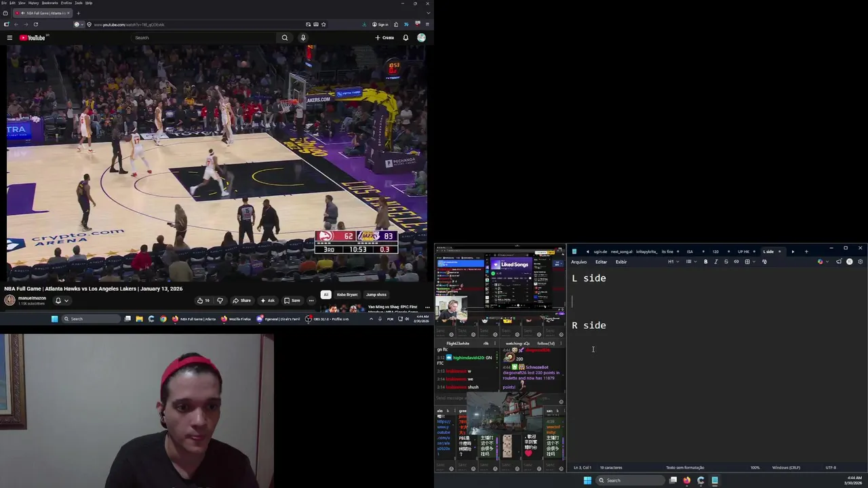Open subscription notification bell dropdown
Screen dimensions: 868x488
[61, 300]
